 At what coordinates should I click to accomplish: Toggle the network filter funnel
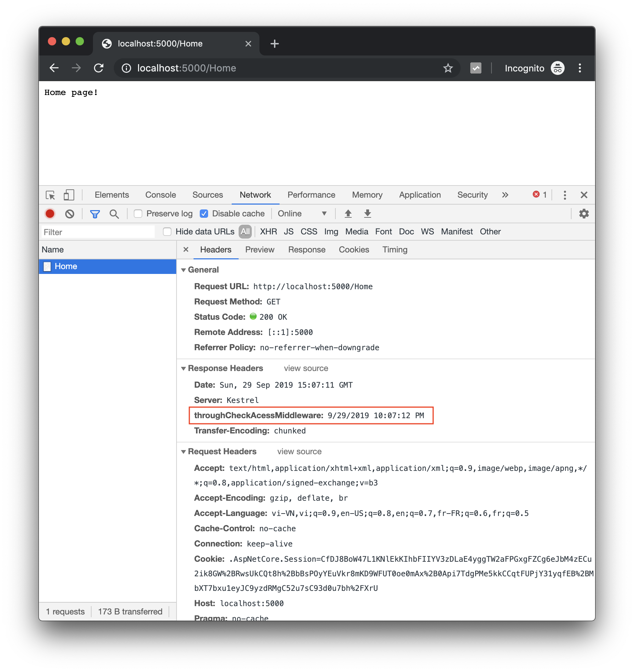point(95,214)
